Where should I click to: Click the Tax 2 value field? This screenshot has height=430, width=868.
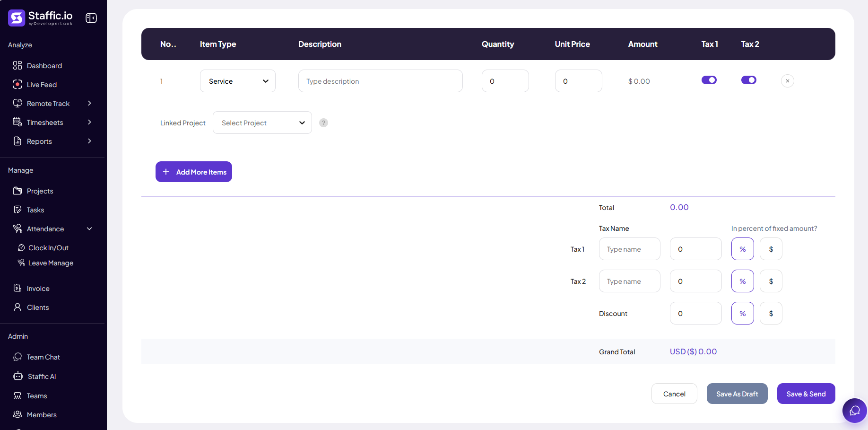(696, 281)
